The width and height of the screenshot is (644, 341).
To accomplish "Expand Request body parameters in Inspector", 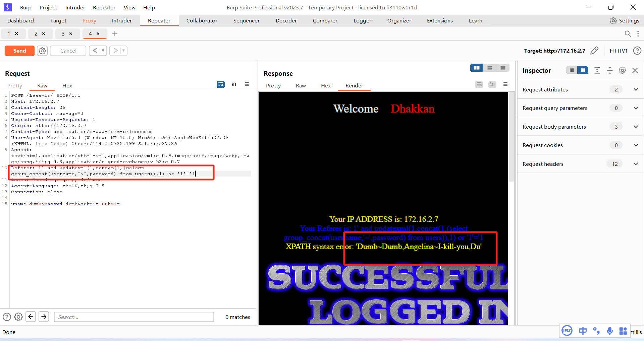I will pos(636,127).
